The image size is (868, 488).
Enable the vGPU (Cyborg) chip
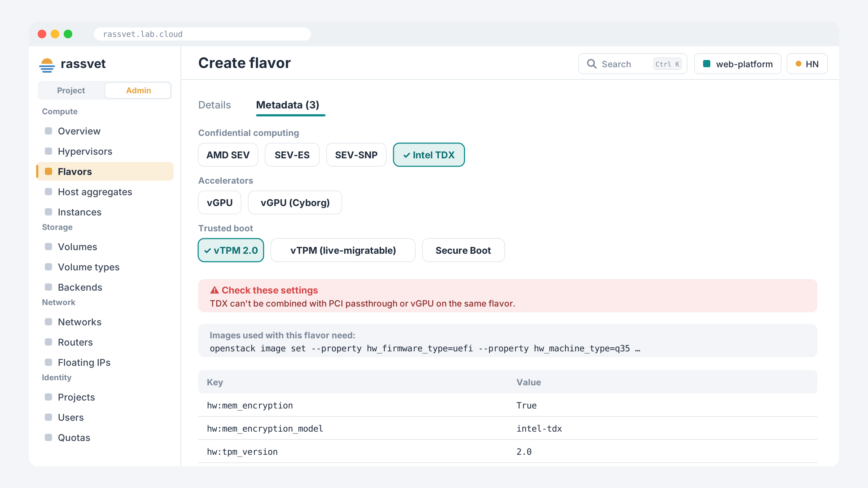(295, 202)
